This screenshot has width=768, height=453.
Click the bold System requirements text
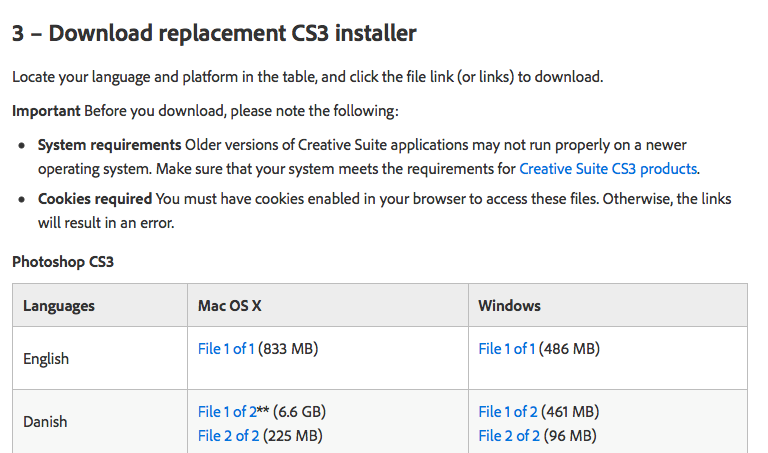(109, 145)
